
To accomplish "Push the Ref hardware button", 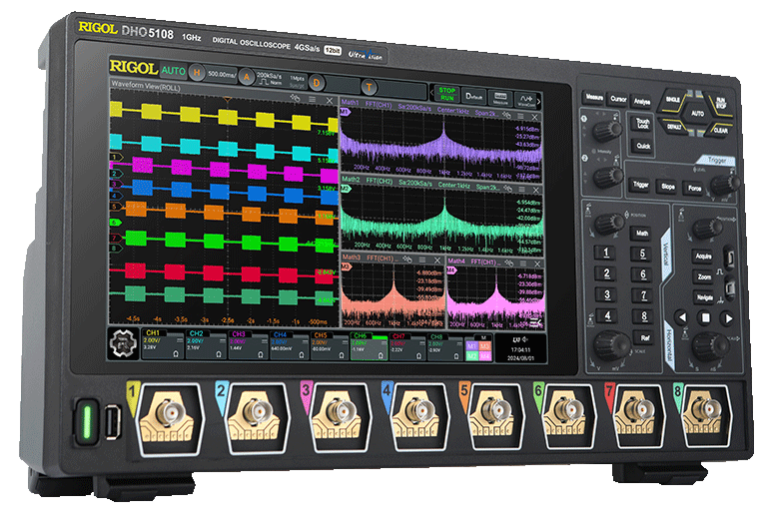I will (645, 338).
